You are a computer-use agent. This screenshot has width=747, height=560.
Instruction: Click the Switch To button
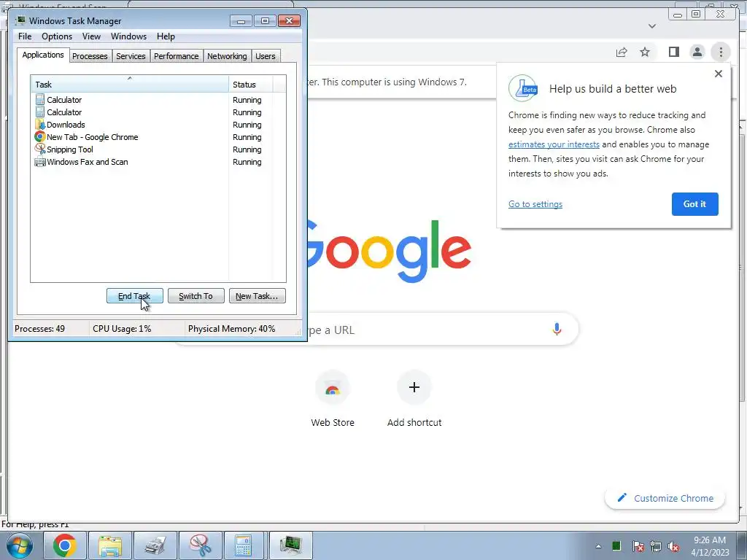tap(196, 296)
